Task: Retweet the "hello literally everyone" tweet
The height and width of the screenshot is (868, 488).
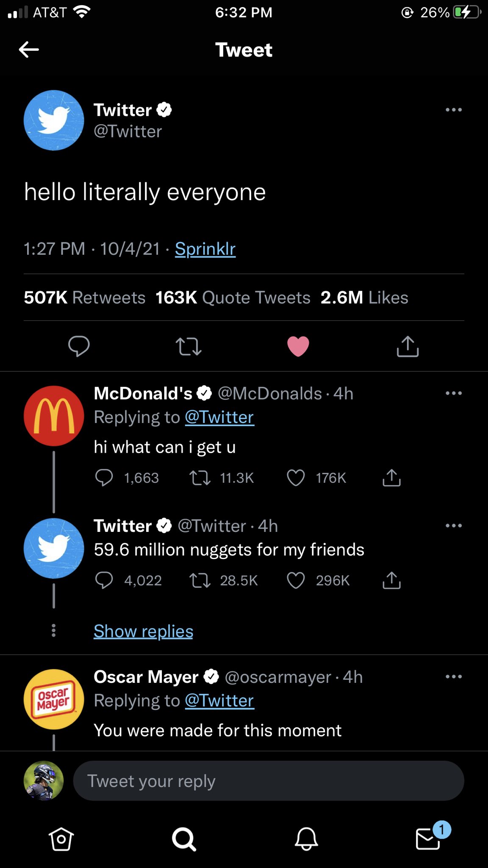Action: pos(189,346)
